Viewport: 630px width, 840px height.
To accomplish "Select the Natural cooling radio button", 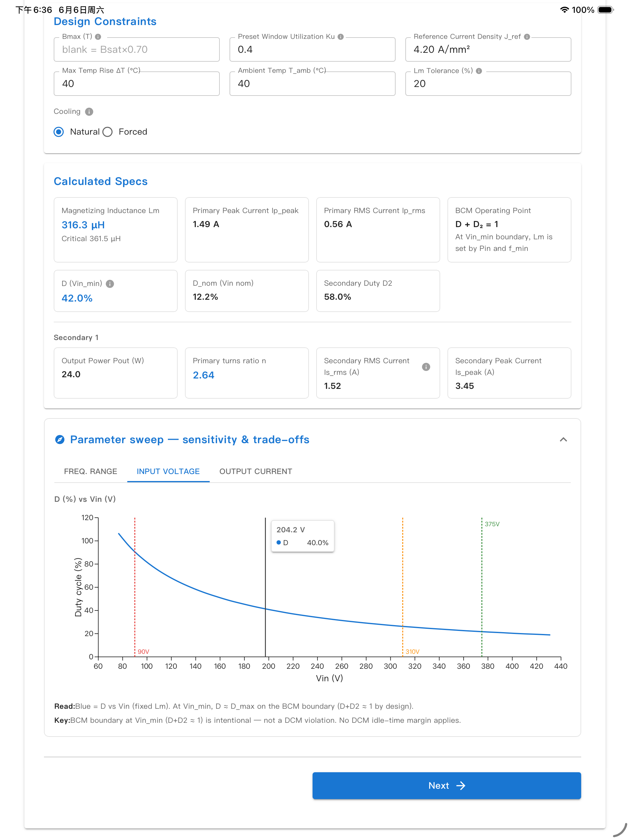I will coord(59,132).
